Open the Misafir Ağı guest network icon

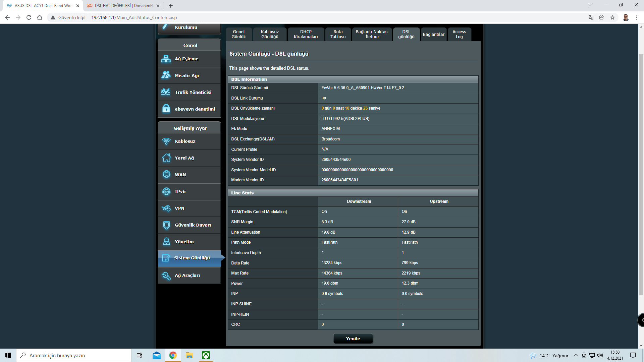tap(166, 75)
